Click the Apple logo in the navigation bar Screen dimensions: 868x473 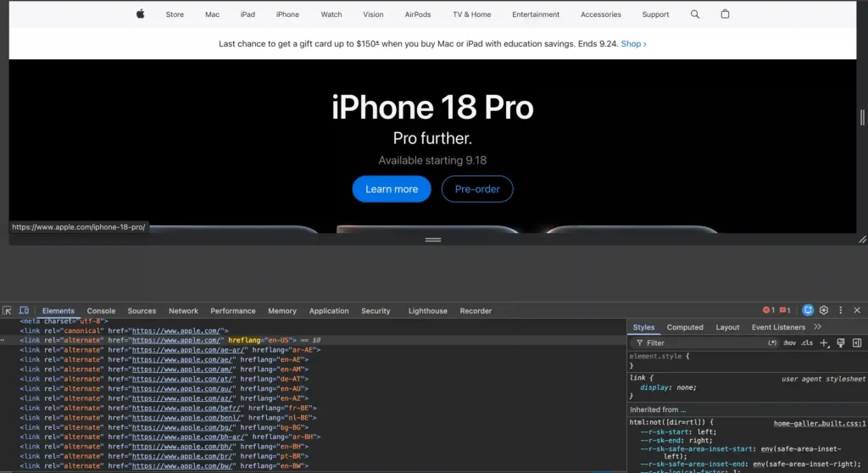[x=141, y=14]
